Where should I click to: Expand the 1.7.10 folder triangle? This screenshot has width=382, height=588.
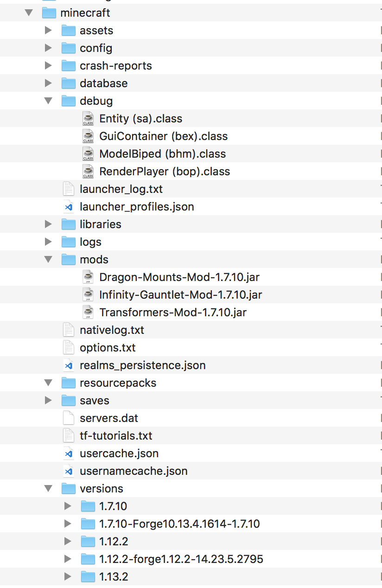68,506
